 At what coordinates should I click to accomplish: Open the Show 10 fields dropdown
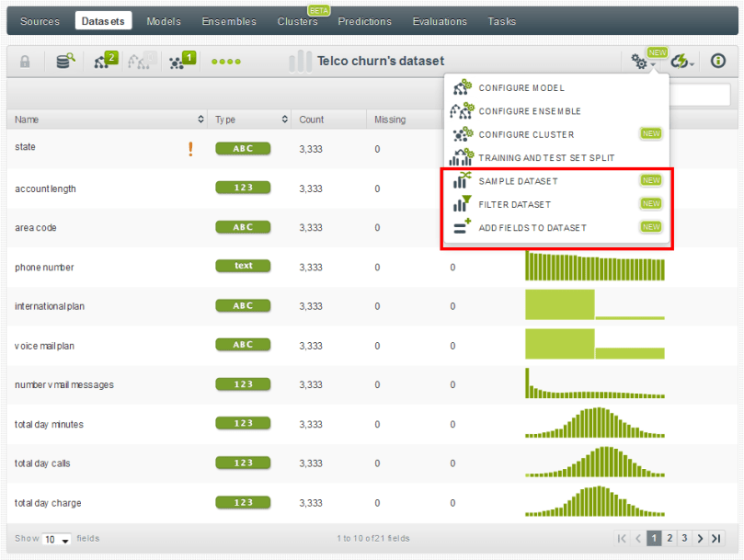click(x=56, y=540)
